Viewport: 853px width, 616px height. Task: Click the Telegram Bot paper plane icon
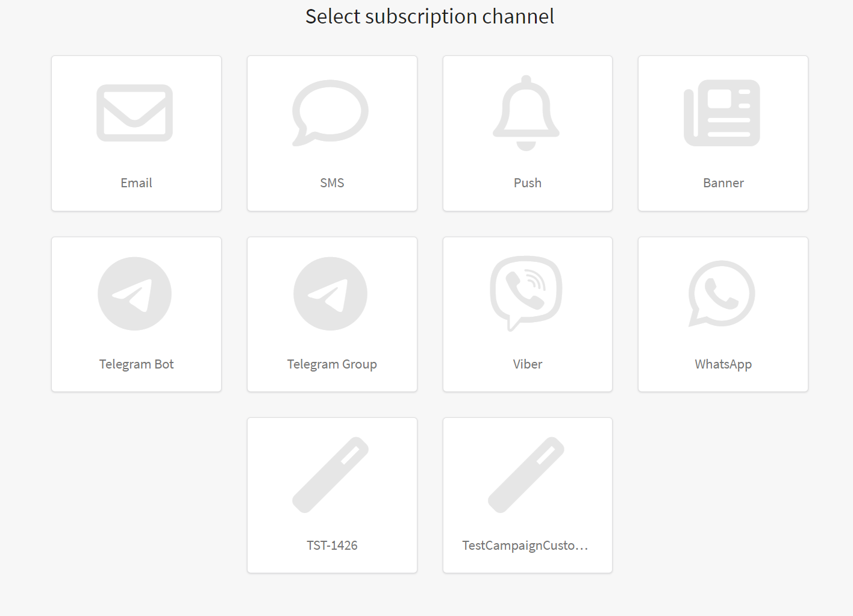pyautogui.click(x=135, y=294)
